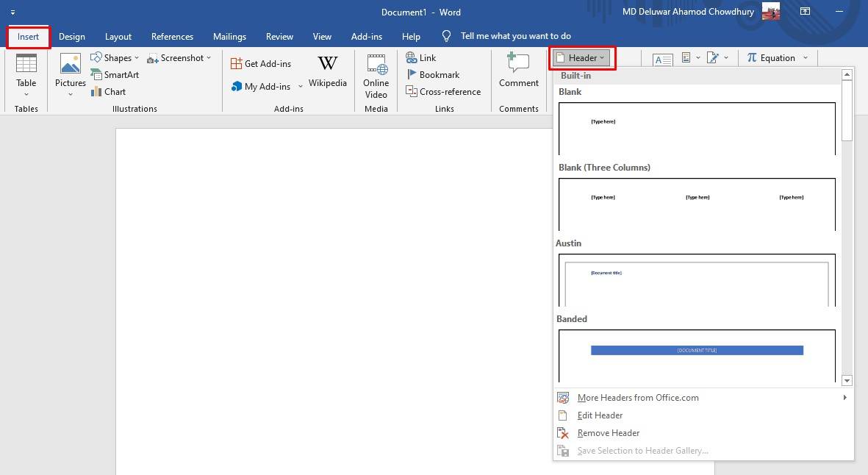This screenshot has height=475, width=868.
Task: Add a Wikipedia pane
Action: pos(328,74)
